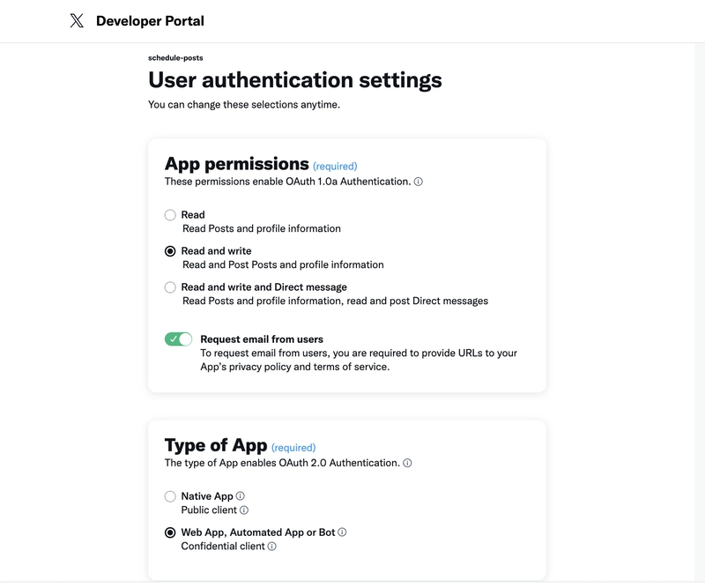Disable the Request email from users toggle
The image size is (705, 588).
pyautogui.click(x=178, y=339)
